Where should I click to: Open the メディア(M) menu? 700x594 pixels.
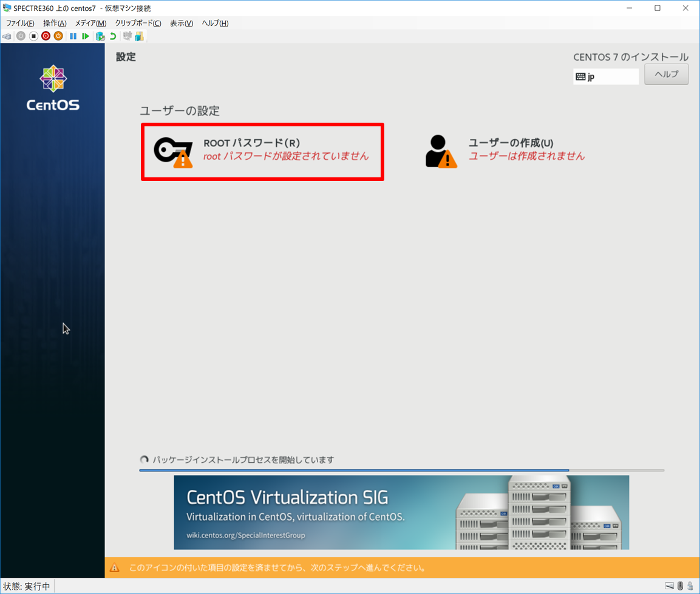point(90,23)
